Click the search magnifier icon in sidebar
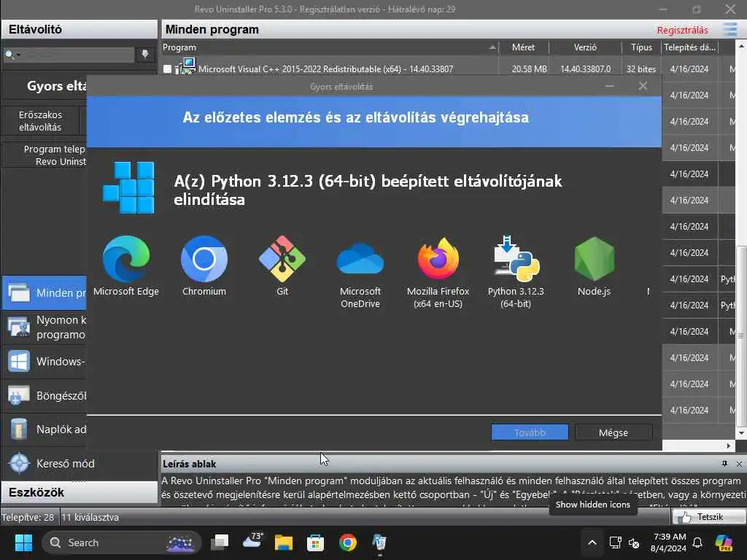The height and width of the screenshot is (560, 747). [9, 55]
